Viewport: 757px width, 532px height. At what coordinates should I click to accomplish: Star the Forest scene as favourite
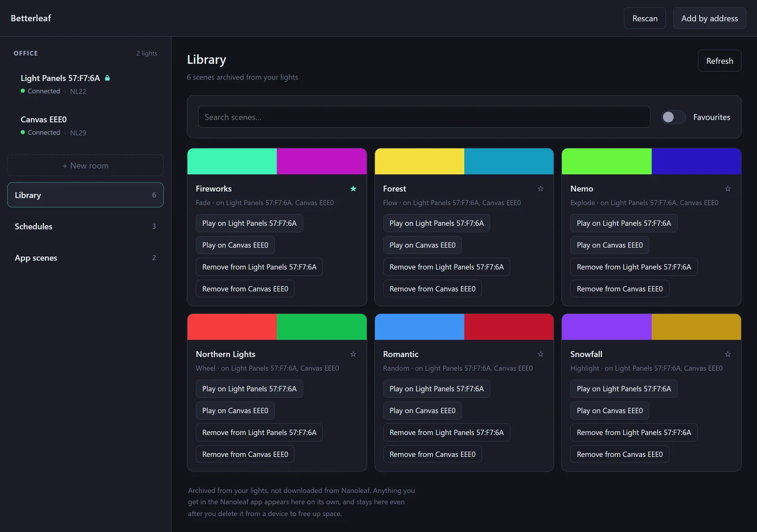coord(540,189)
